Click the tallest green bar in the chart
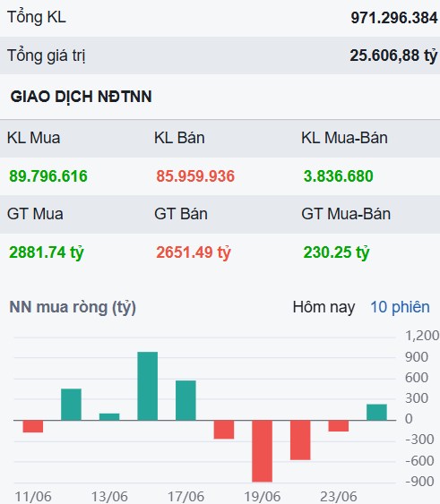The width and height of the screenshot is (440, 504). [148, 386]
